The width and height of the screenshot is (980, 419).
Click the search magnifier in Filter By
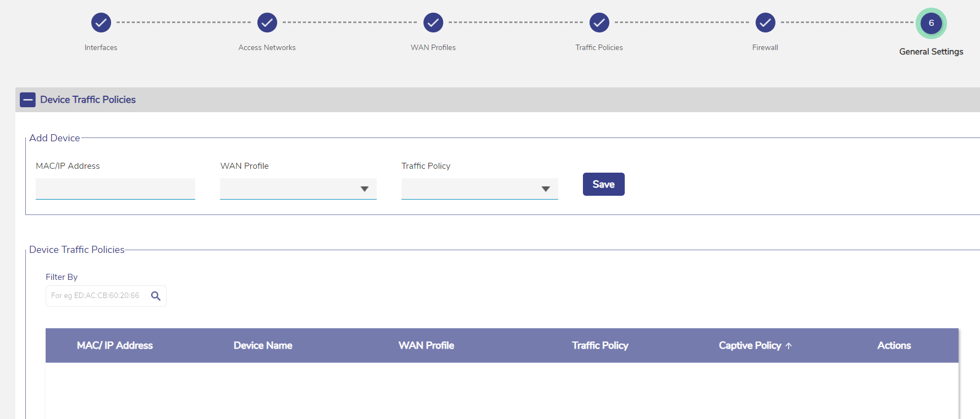[156, 296]
